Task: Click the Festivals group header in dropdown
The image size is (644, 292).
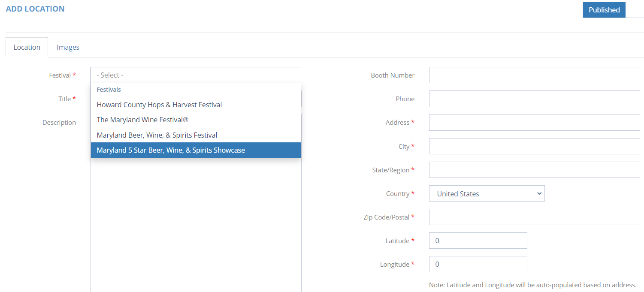Action: click(109, 90)
